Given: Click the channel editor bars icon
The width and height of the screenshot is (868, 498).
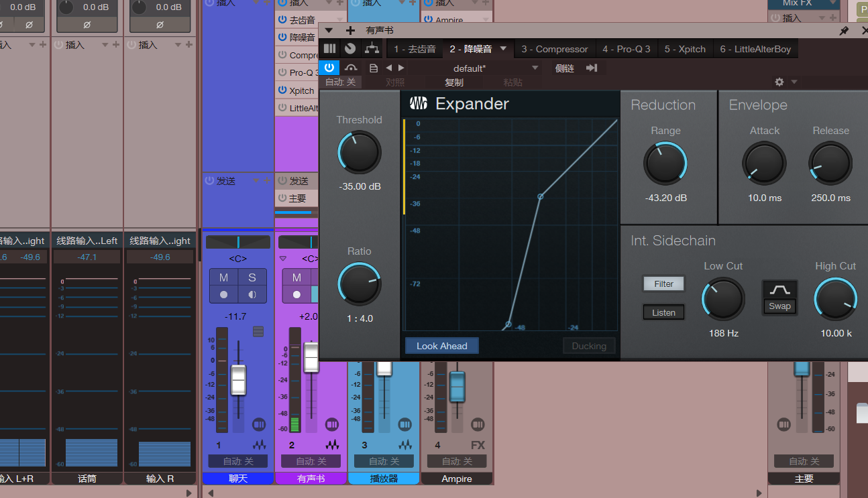Looking at the screenshot, I should point(329,48).
